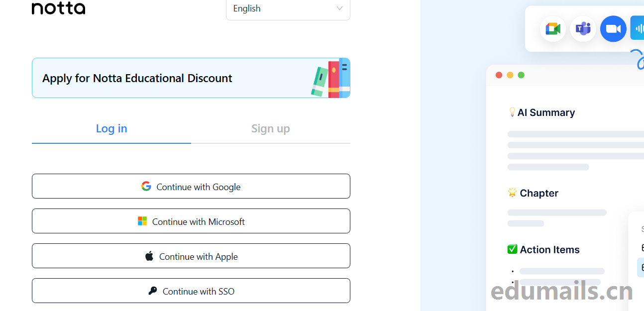This screenshot has height=311, width=644.
Task: Click the notta logo
Action: (58, 7)
